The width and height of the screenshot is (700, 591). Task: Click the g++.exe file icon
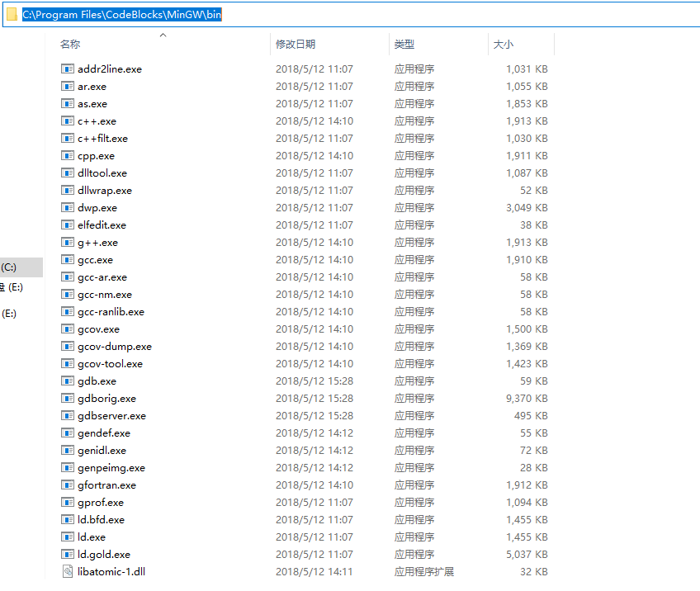tap(68, 243)
